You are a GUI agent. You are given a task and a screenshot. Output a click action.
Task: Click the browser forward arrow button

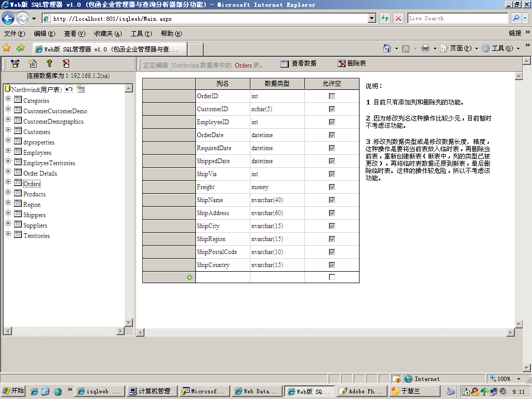[22, 18]
